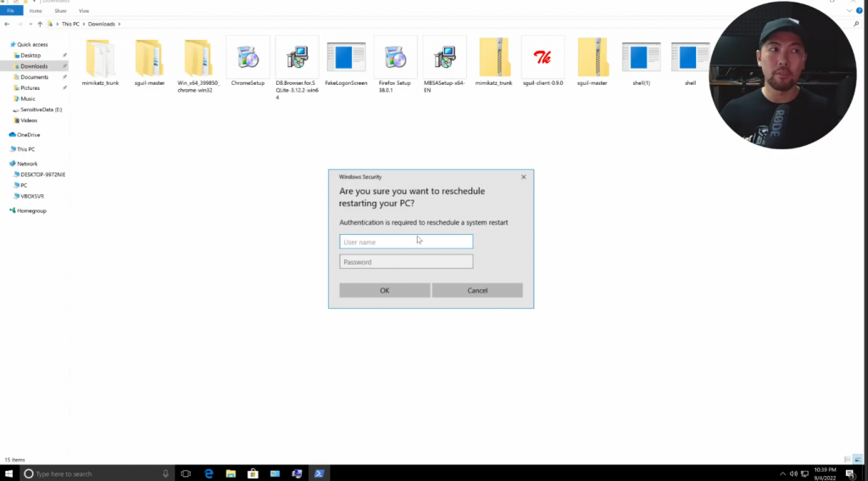
Task: Select the mimikatz_trunk folder icon
Action: pyautogui.click(x=100, y=59)
